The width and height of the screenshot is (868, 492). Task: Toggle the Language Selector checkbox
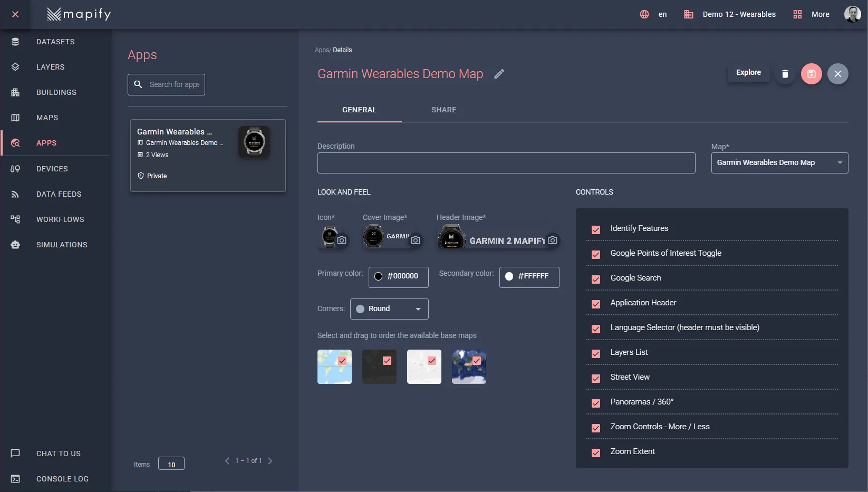pos(596,329)
